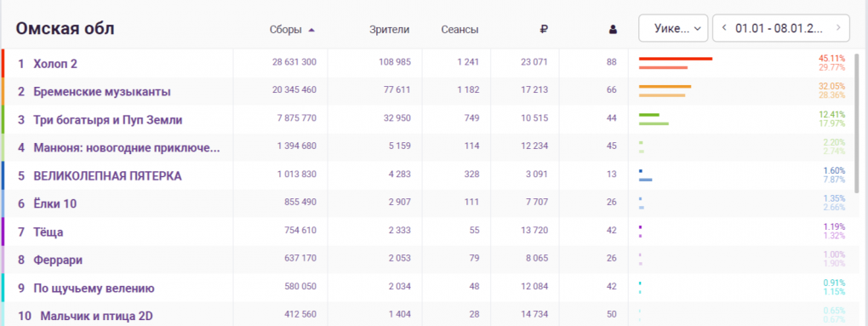
Task: Select the value 14 734
Action: pos(534,314)
